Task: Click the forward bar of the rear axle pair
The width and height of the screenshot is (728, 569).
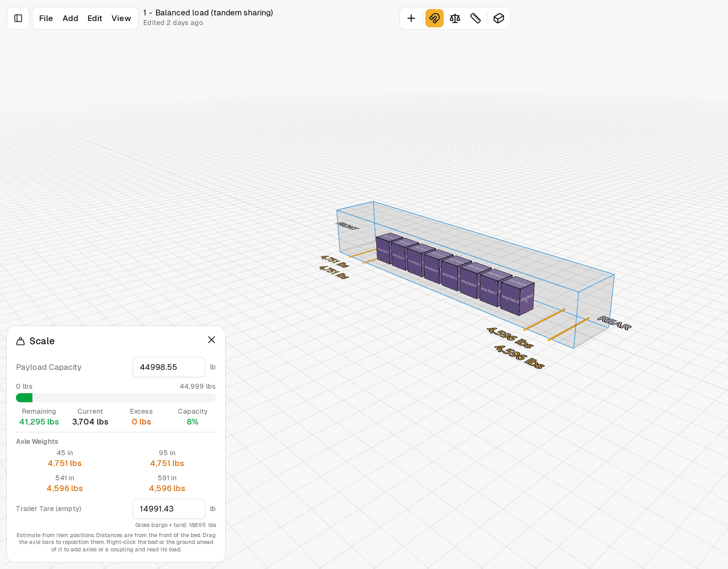Action: coord(544,320)
